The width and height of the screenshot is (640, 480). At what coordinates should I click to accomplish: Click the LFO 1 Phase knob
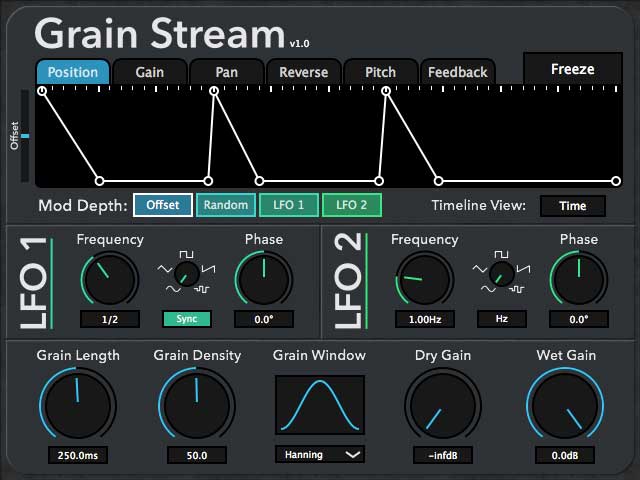click(x=264, y=279)
